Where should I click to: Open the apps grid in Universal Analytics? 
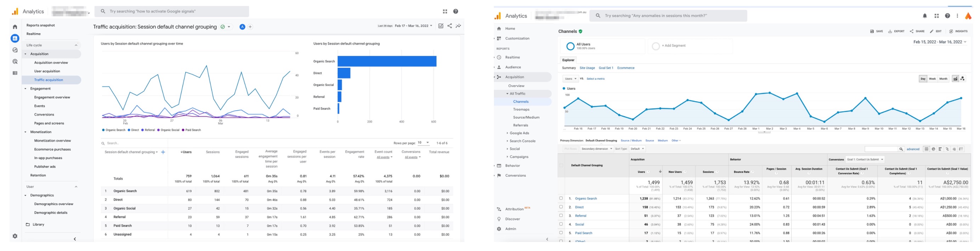click(937, 16)
